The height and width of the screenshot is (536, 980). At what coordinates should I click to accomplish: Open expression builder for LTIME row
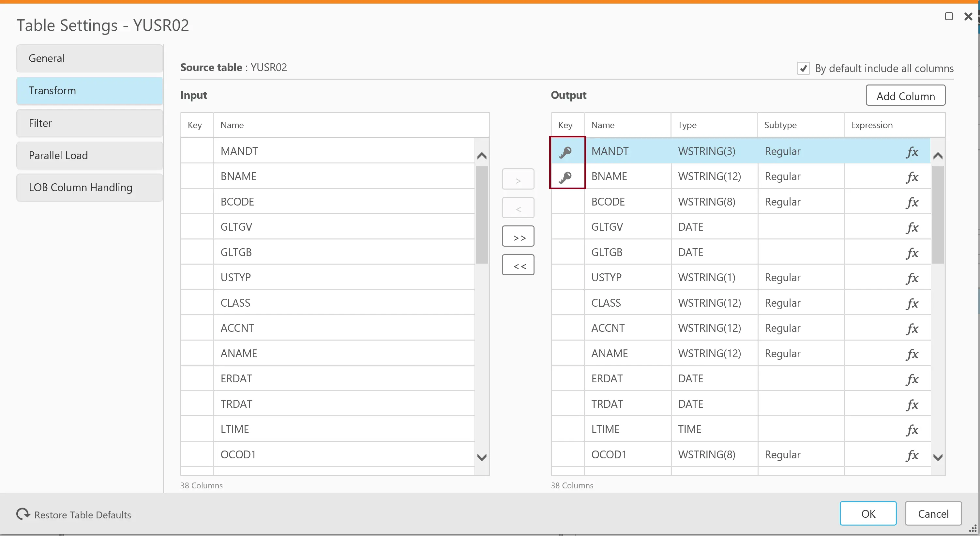[x=912, y=430]
